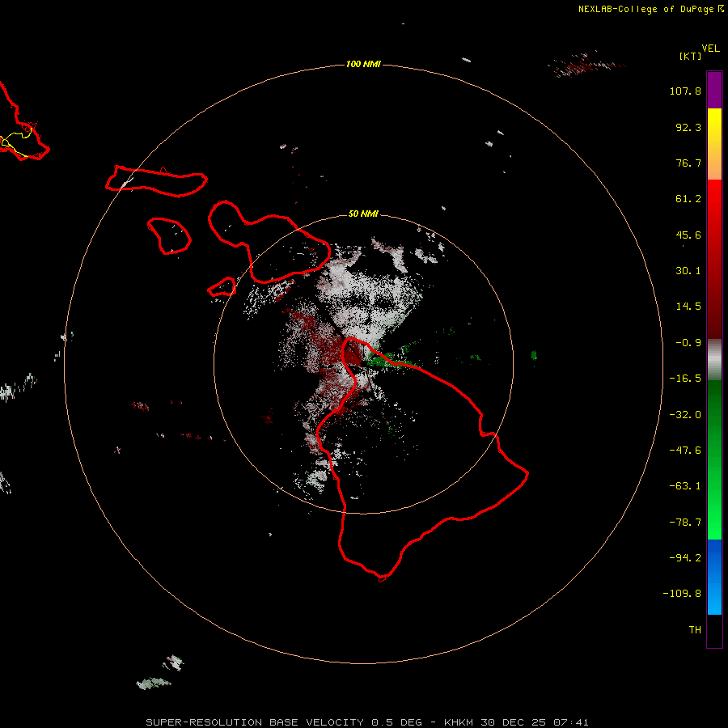Image resolution: width=728 pixels, height=728 pixels.
Task: Click the -109.8 velocity scale value
Action: click(682, 594)
